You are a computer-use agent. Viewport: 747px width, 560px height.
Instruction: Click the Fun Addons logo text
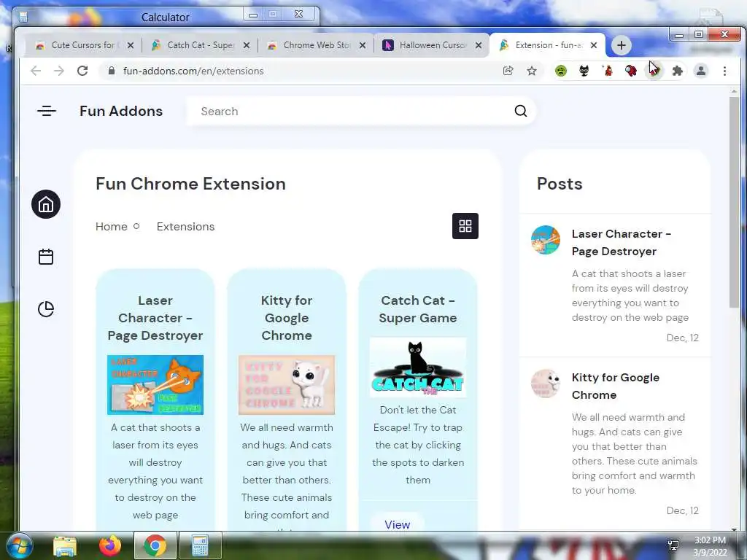(121, 111)
